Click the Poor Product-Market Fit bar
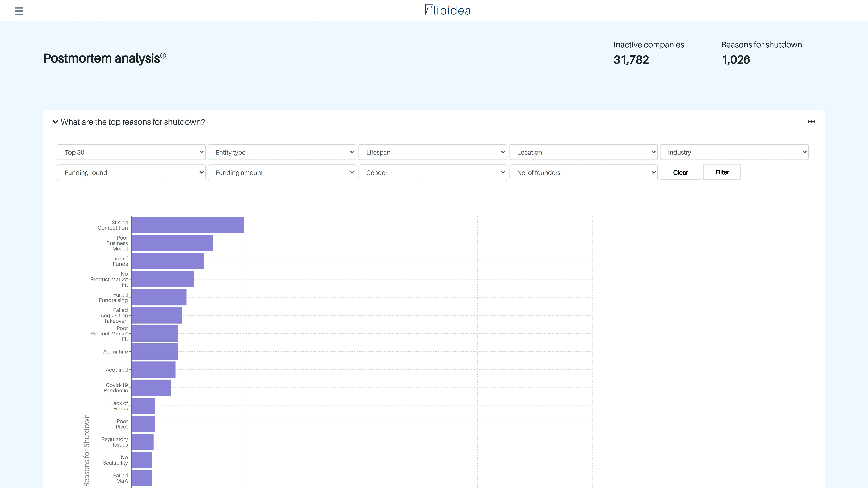The width and height of the screenshot is (868, 488). coord(155,333)
